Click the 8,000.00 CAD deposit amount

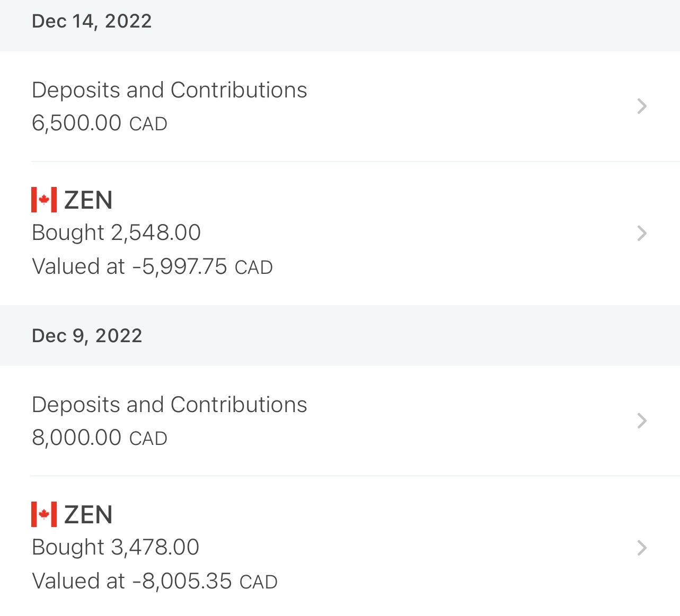coord(99,438)
